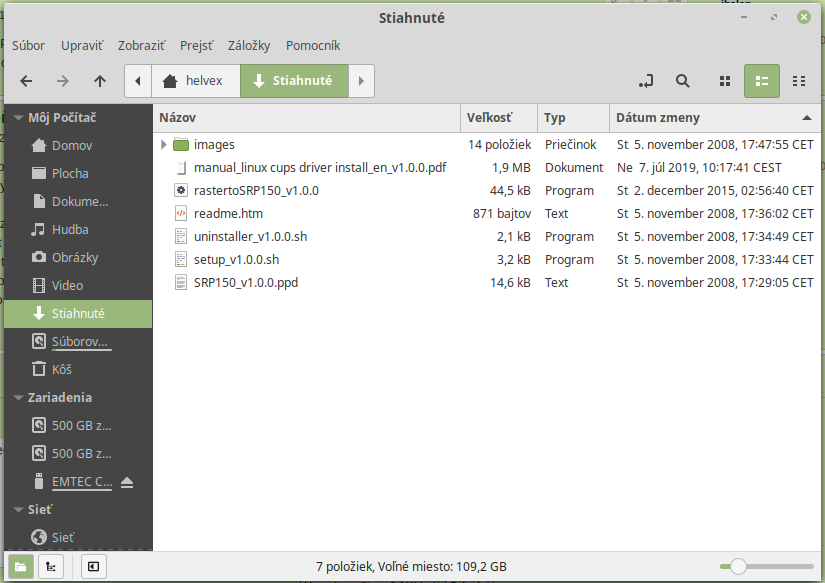825x583 pixels.
Task: Toggle location entry mode icon
Action: (646, 81)
